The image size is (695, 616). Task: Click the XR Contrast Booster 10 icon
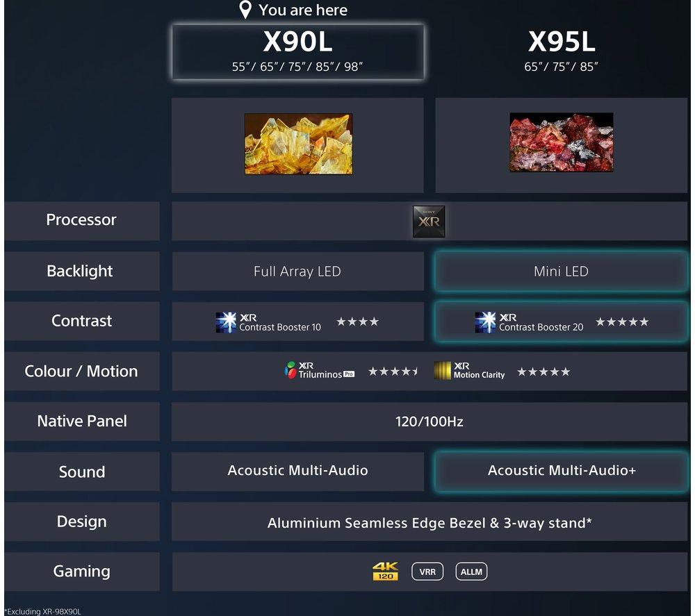(x=226, y=322)
